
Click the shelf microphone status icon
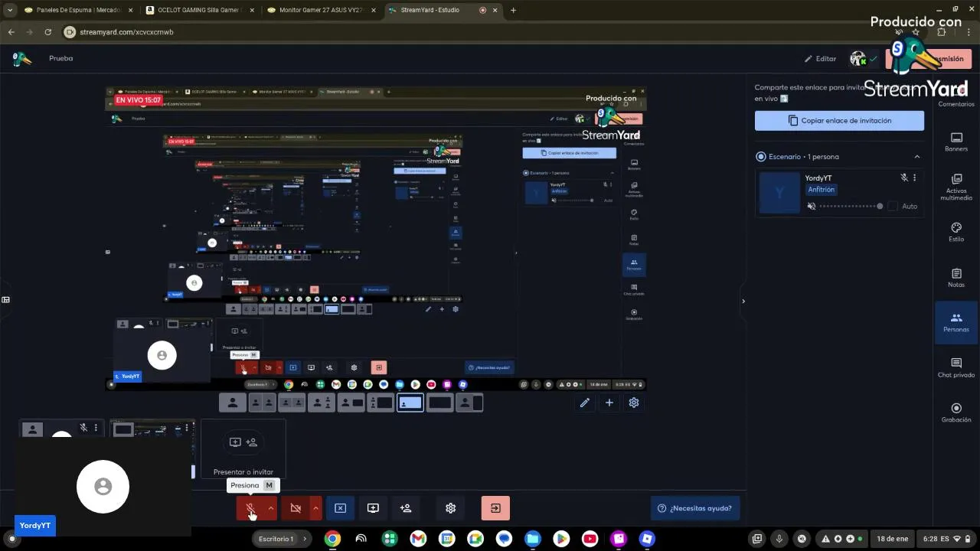coord(779,539)
